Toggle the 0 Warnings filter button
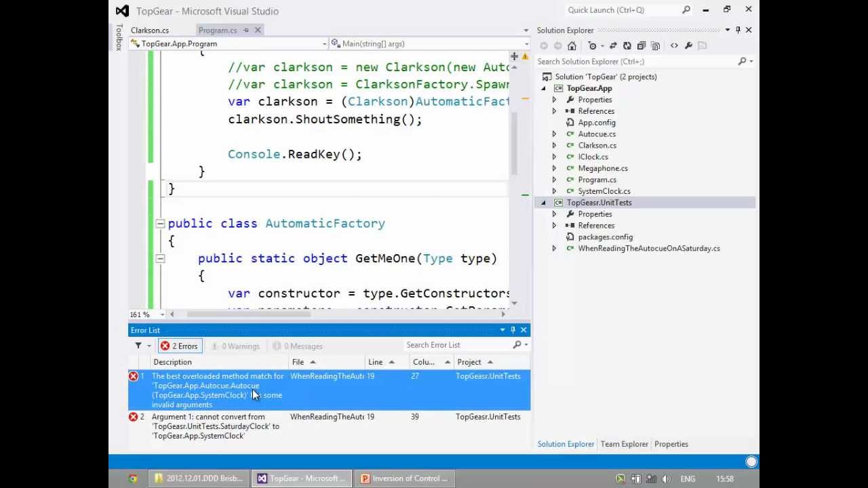The height and width of the screenshot is (488, 868). point(235,346)
